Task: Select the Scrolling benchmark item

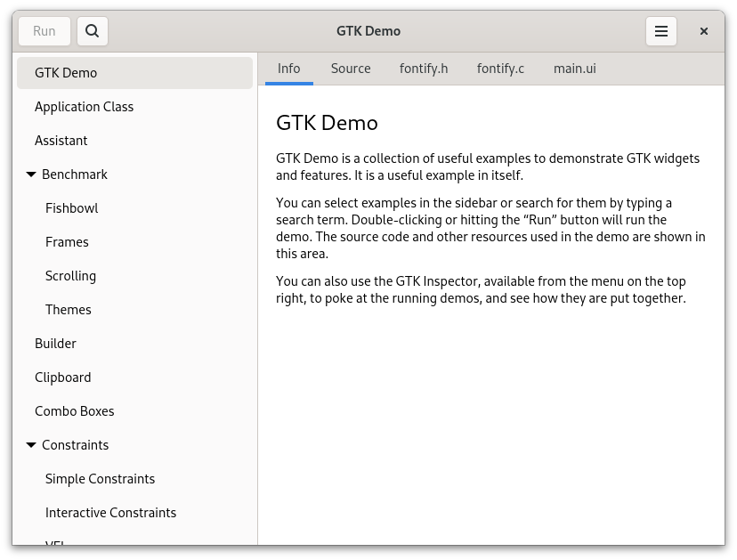Action: [70, 276]
